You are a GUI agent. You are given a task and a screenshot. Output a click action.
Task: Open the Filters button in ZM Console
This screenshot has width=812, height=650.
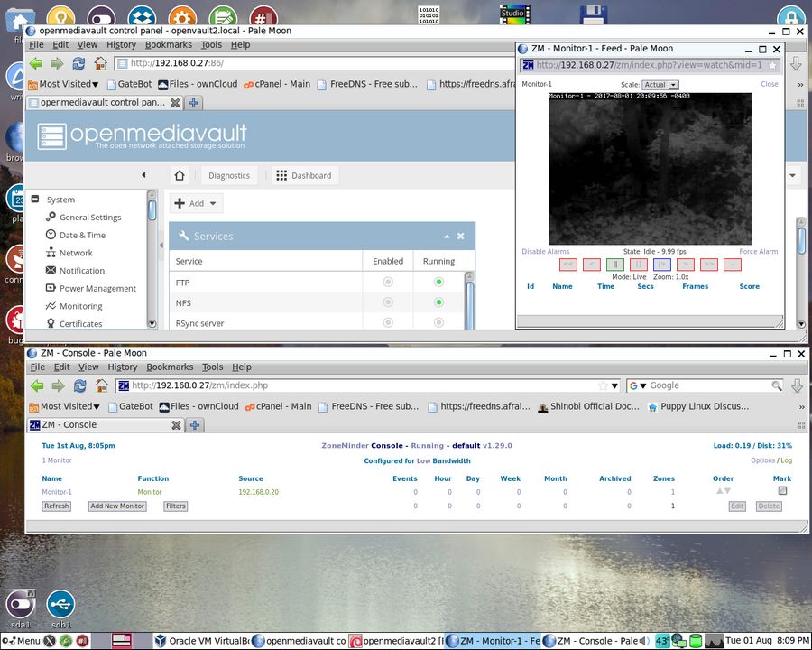tap(176, 506)
